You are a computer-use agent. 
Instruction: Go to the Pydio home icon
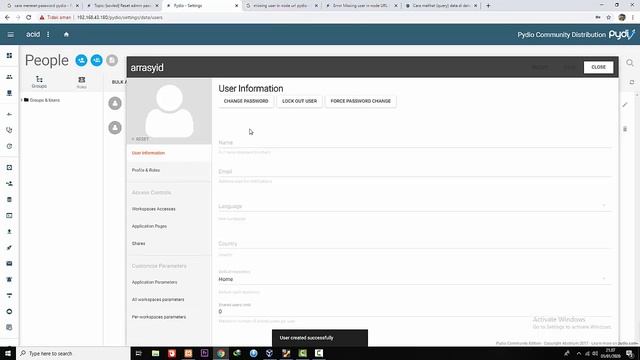[x=66, y=35]
